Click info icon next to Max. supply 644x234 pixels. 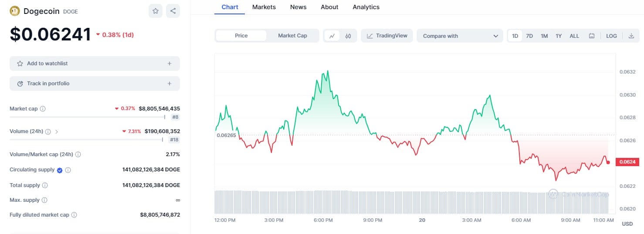coord(44,200)
